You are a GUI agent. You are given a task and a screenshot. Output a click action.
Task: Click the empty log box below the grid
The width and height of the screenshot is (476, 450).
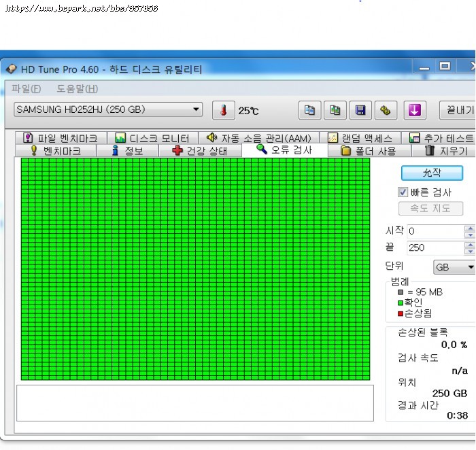coord(195,403)
